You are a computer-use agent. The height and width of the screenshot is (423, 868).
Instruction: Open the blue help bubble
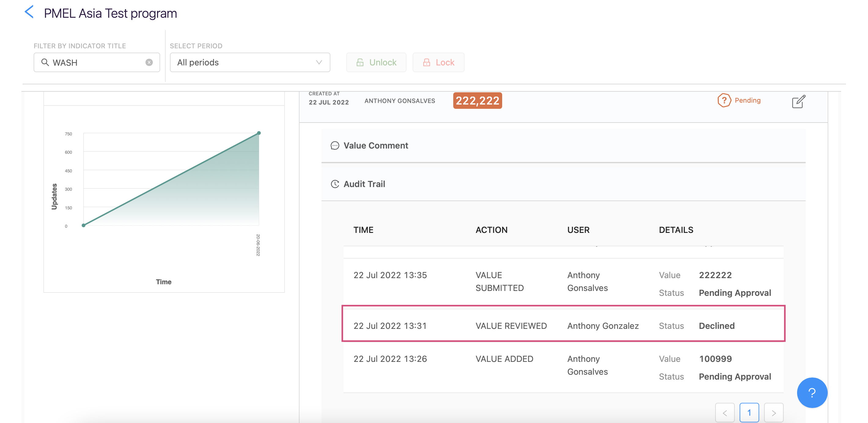coord(812,392)
